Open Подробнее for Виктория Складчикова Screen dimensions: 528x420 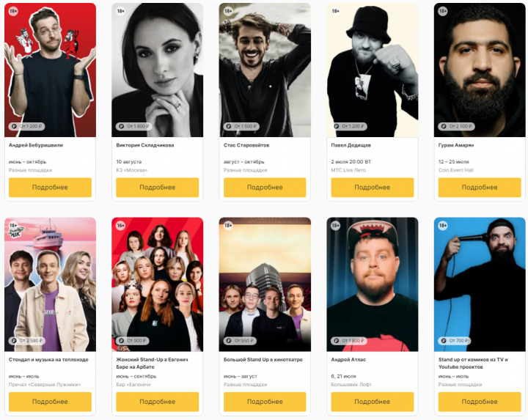click(157, 188)
